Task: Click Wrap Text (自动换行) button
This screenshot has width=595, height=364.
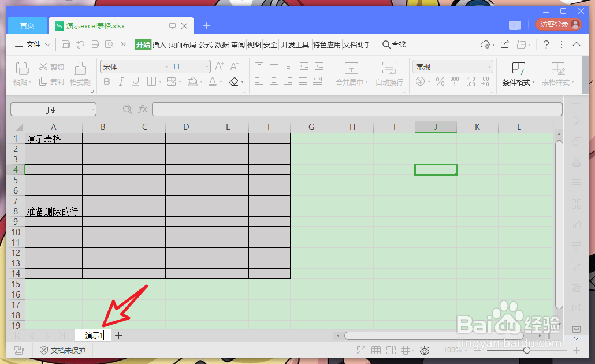Action: 389,73
